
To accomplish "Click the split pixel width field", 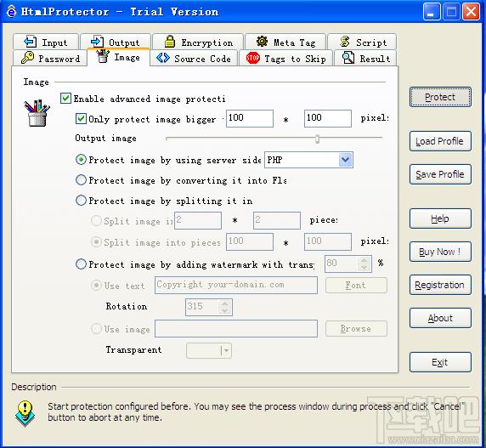I will tap(250, 241).
